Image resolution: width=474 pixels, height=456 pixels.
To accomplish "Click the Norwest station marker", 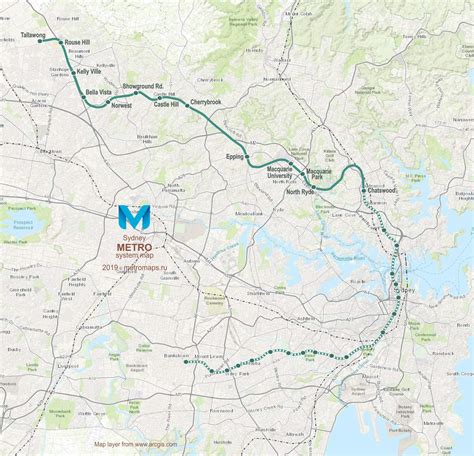I will [108, 102].
